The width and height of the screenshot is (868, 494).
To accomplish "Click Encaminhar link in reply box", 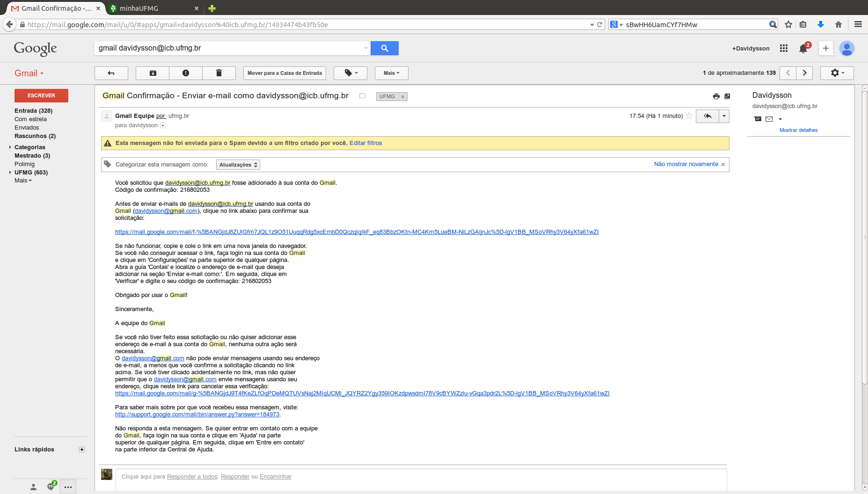I will click(276, 477).
